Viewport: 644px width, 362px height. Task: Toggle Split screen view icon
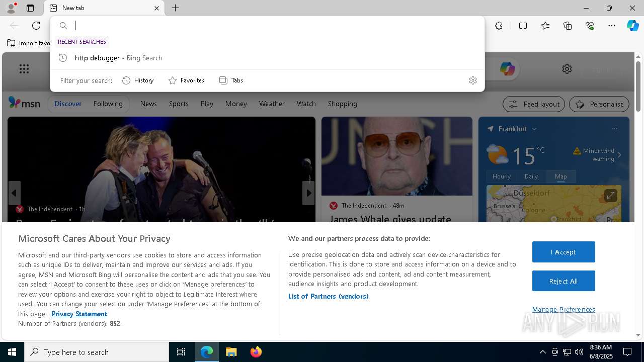[x=523, y=26]
